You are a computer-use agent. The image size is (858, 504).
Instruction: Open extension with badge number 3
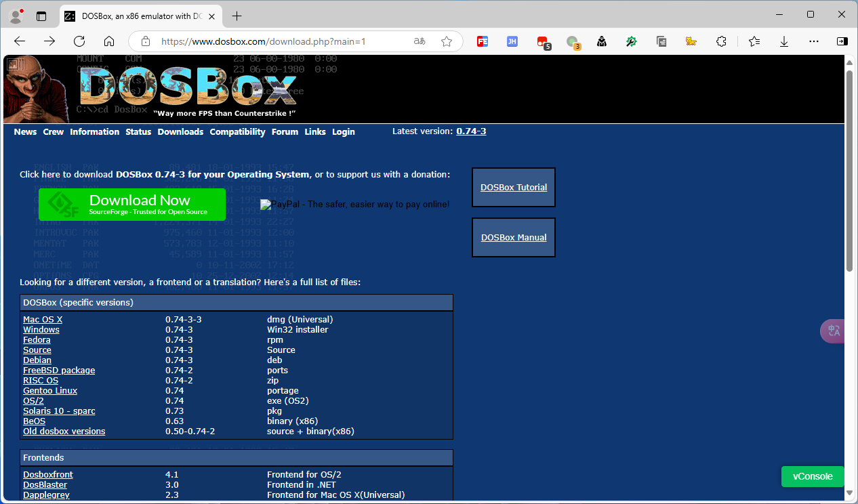point(573,42)
